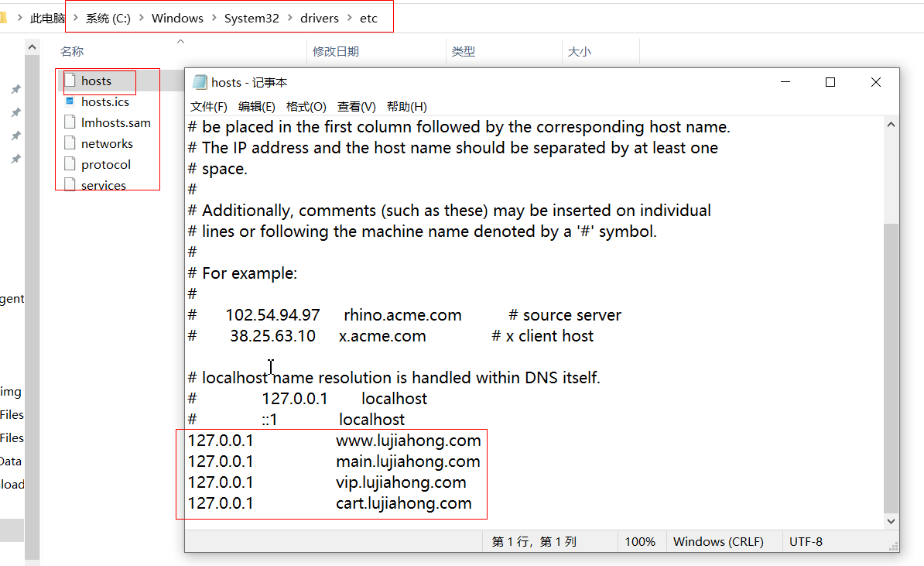Click the Notepad icon in title bar

[x=200, y=82]
